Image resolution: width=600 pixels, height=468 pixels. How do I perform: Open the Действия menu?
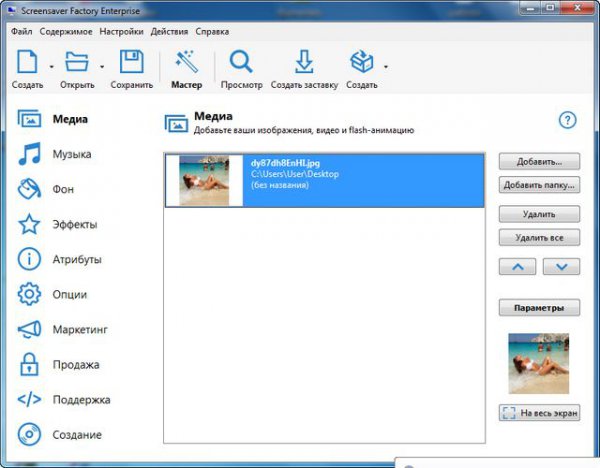pos(169,31)
